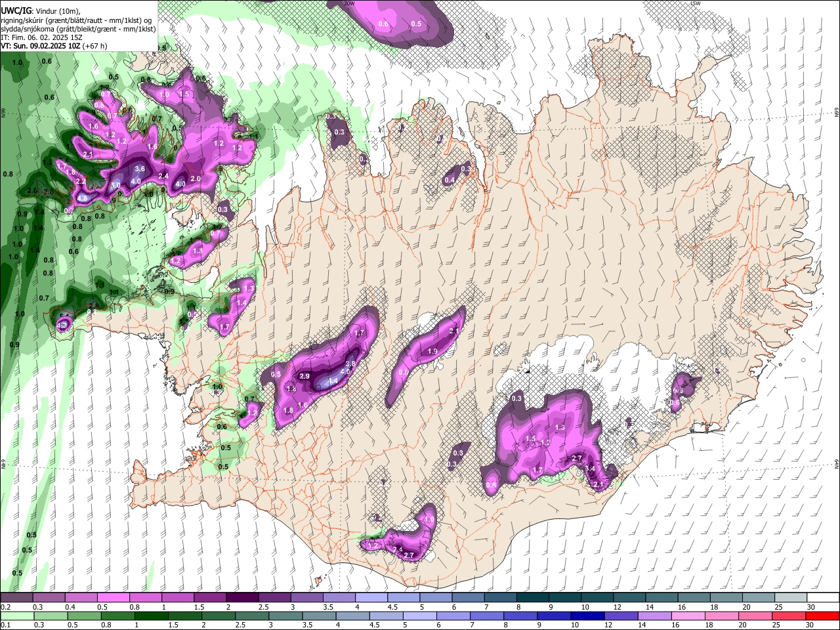
Task: Click the 20W longitude label
Action: [349, 3]
